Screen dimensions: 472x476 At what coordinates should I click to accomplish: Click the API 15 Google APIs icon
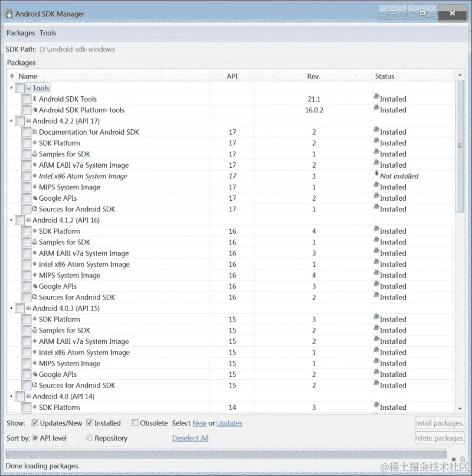click(x=35, y=374)
